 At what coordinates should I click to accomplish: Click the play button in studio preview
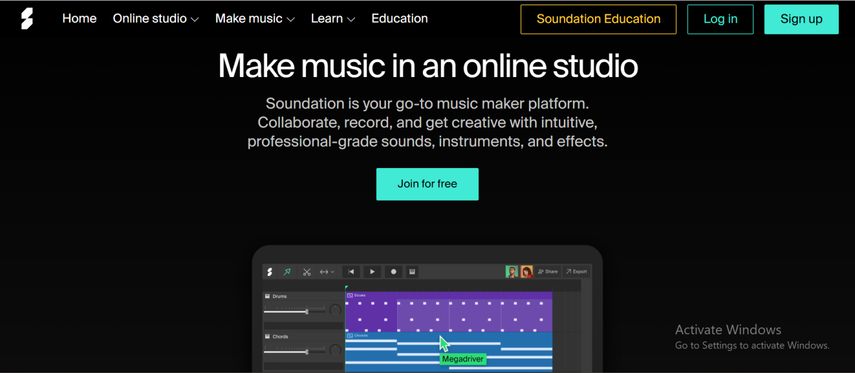pyautogui.click(x=372, y=272)
